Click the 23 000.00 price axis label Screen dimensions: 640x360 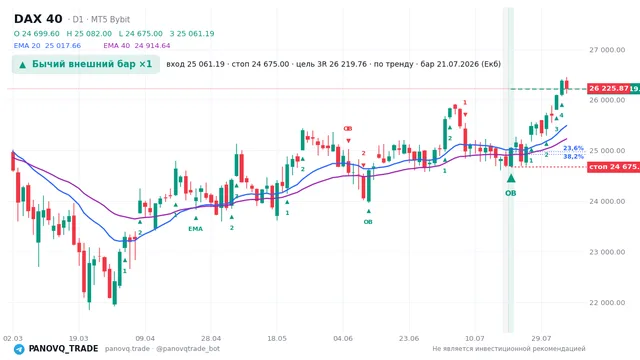tap(607, 252)
